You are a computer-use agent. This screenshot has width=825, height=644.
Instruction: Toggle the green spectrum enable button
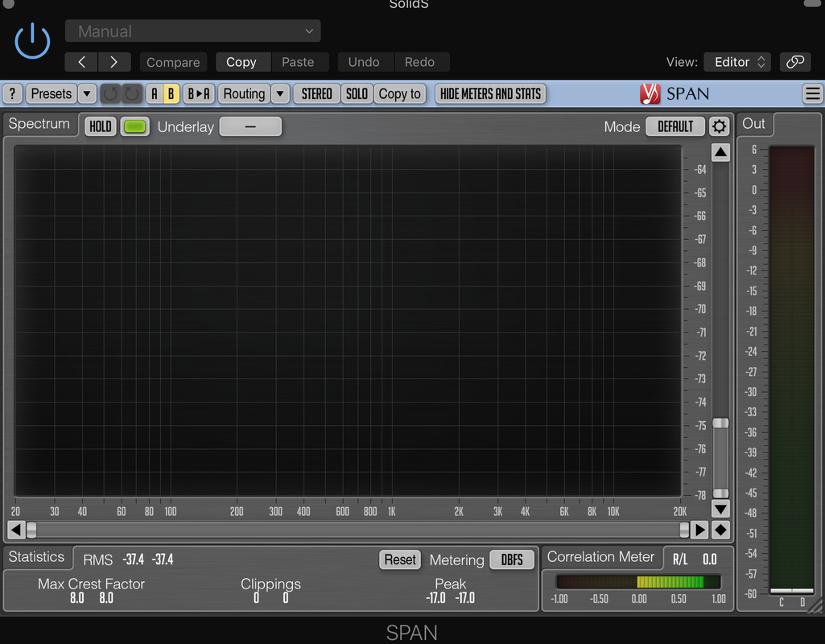(134, 127)
